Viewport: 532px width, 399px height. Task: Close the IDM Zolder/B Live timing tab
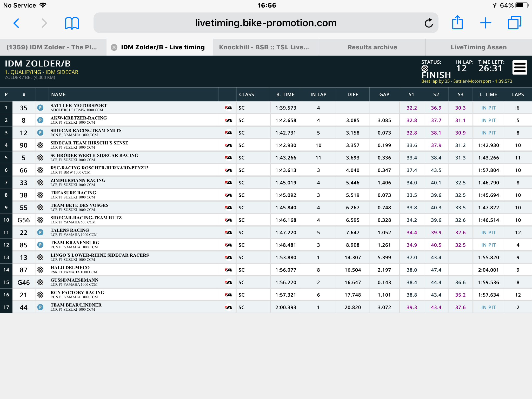(x=114, y=47)
